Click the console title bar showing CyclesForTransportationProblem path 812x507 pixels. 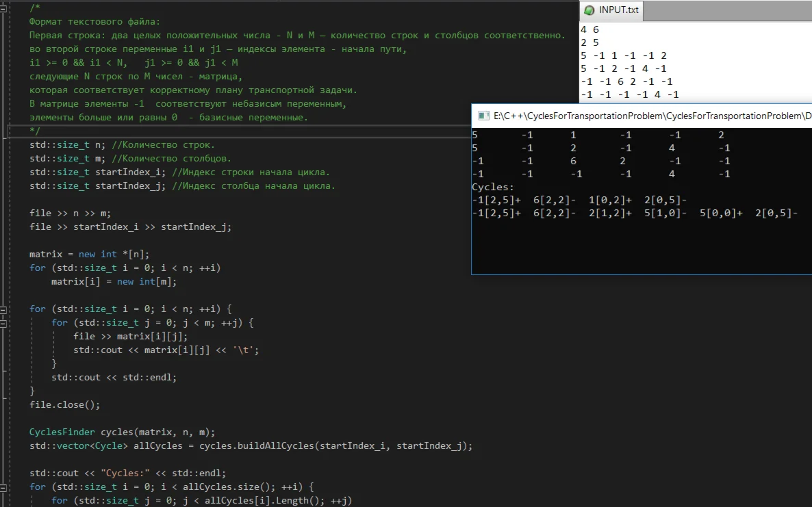650,116
